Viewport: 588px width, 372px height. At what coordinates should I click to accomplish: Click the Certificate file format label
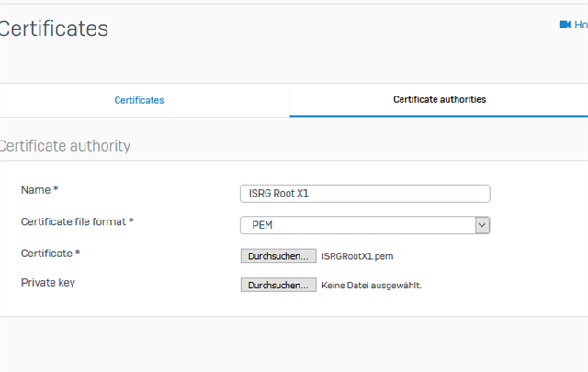tap(73, 221)
